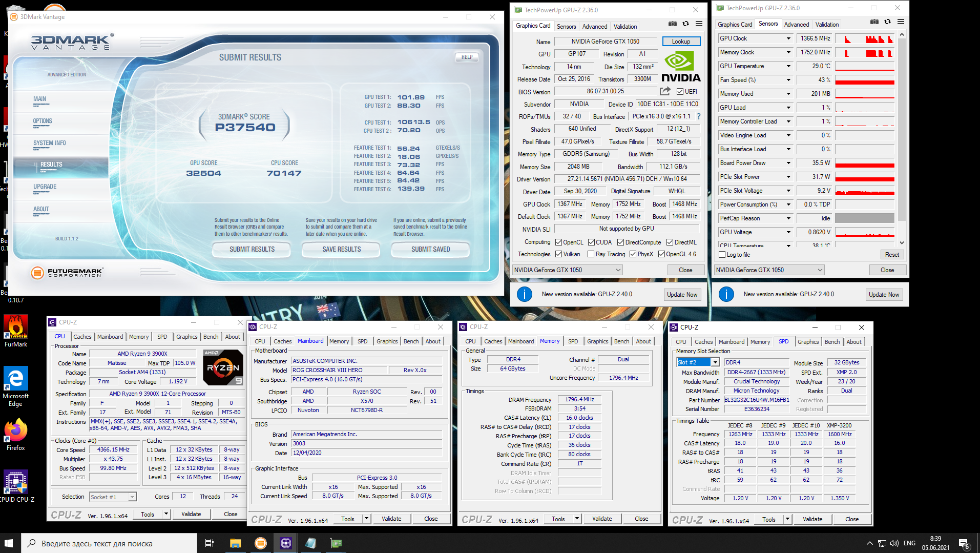Click Ryzen logo in CPU-Z CPU window
Screen dimensions: 980x553
point(223,367)
